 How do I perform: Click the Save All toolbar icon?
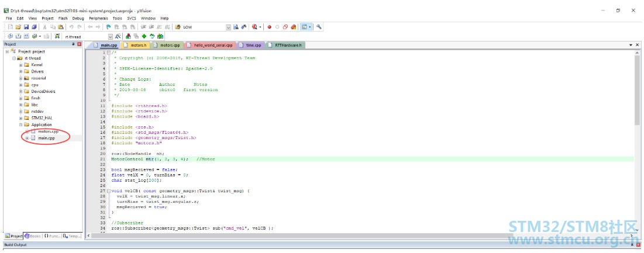[x=34, y=27]
